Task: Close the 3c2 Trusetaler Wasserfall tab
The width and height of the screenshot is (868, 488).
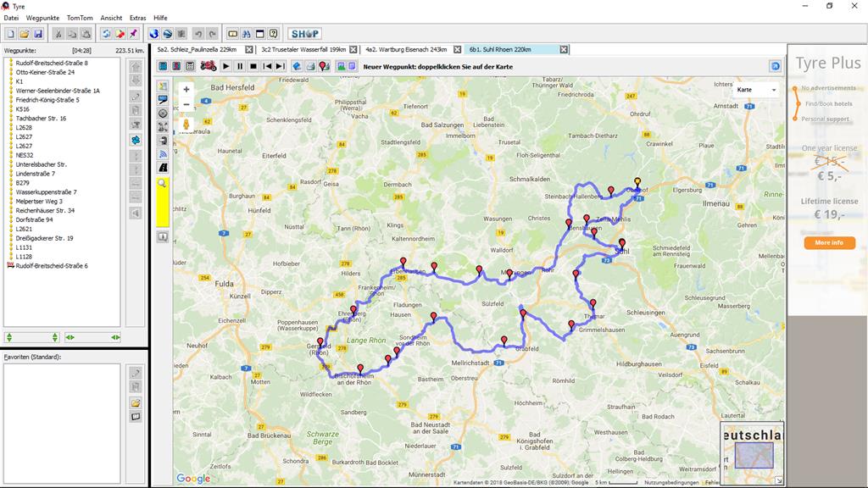Action: click(353, 49)
